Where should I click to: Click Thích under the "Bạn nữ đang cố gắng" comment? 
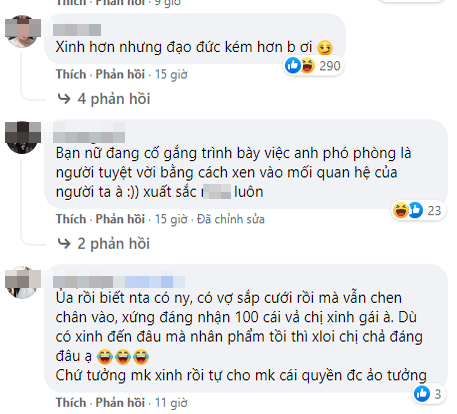pyautogui.click(x=71, y=219)
